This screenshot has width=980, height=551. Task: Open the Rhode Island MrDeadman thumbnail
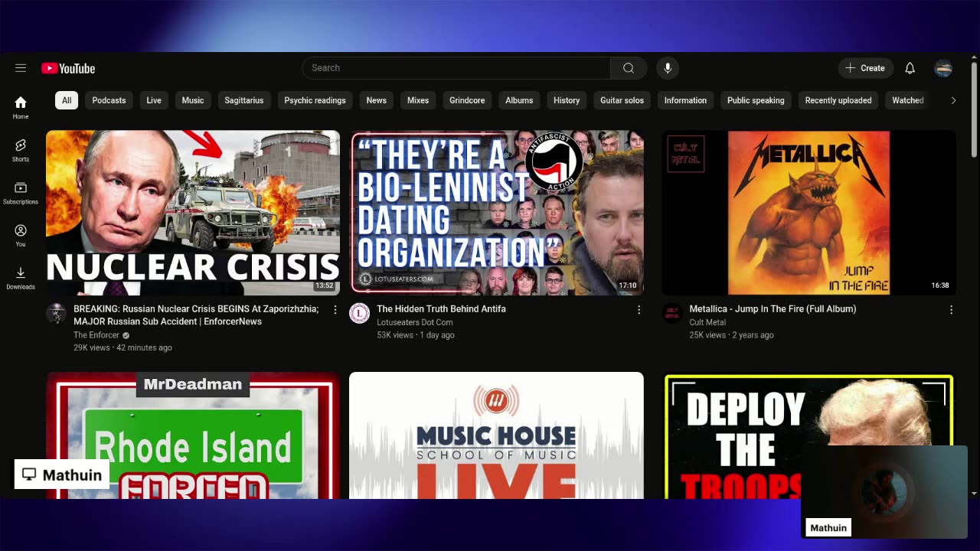click(x=193, y=435)
